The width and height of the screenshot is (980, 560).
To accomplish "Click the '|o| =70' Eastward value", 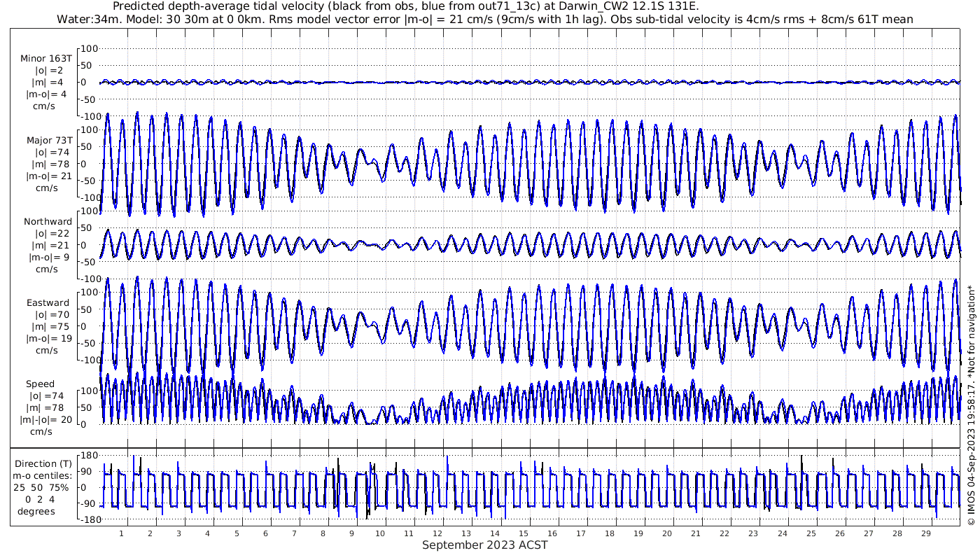I will pos(52,314).
